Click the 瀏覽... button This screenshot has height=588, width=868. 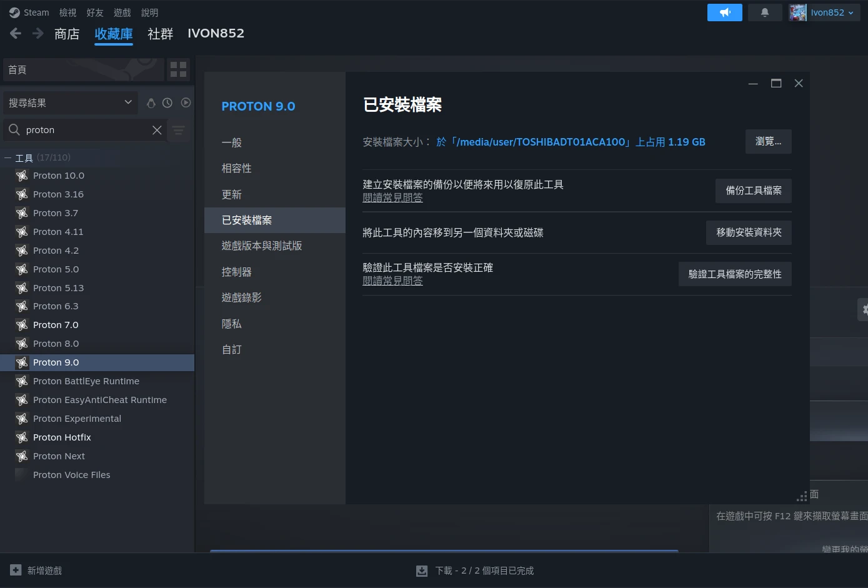[x=768, y=142]
